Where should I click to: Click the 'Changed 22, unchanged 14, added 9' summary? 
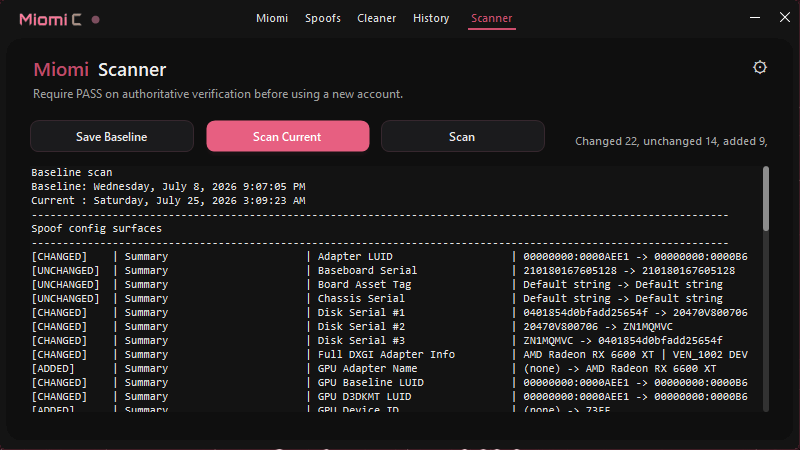click(671, 141)
